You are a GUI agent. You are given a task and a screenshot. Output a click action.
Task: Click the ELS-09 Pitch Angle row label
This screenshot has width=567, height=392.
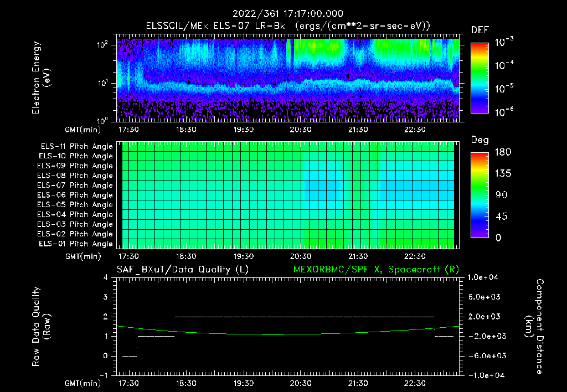pos(75,166)
